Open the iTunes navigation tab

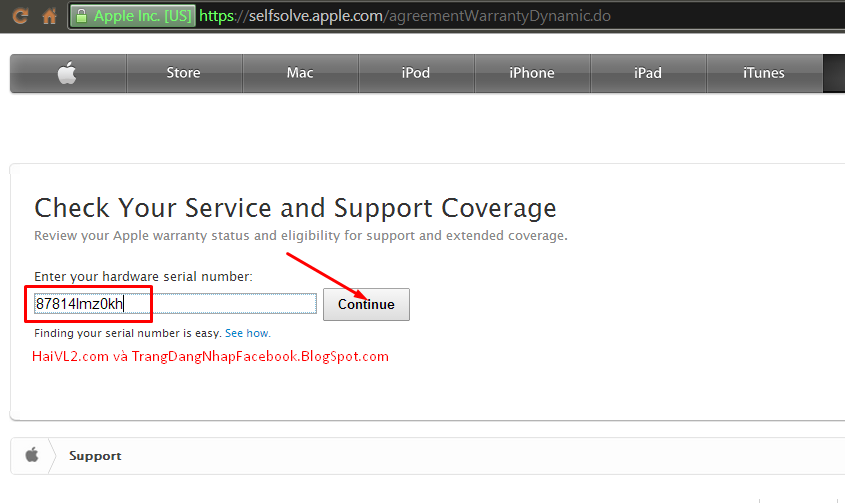click(x=764, y=73)
